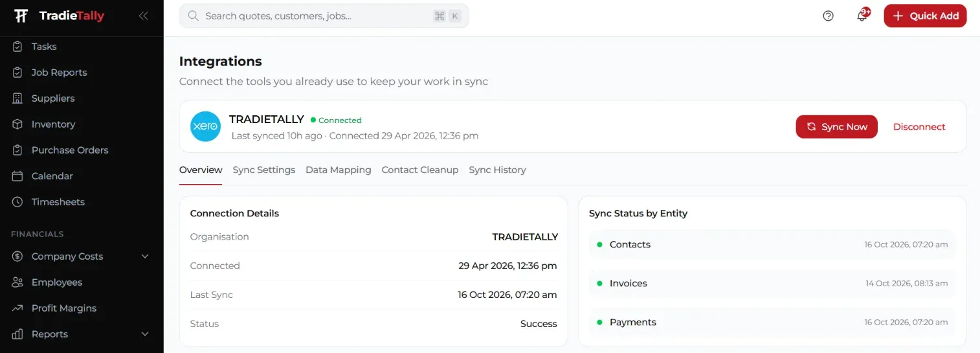Open the Data Mapping tab
Screen dimensions: 980x353
pos(338,170)
